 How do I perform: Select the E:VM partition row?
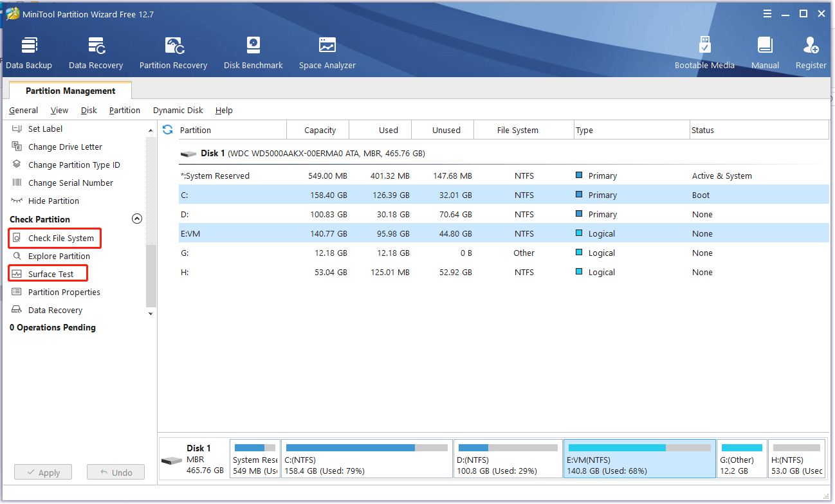click(504, 234)
